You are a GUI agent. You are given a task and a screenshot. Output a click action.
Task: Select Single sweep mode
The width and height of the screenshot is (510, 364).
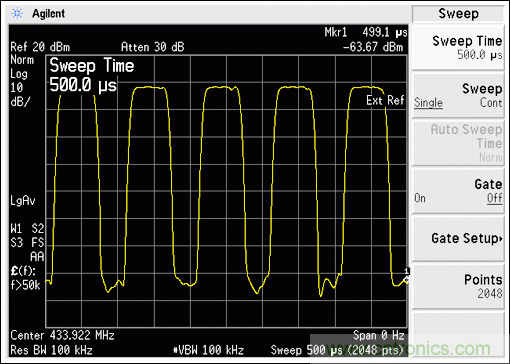point(428,103)
